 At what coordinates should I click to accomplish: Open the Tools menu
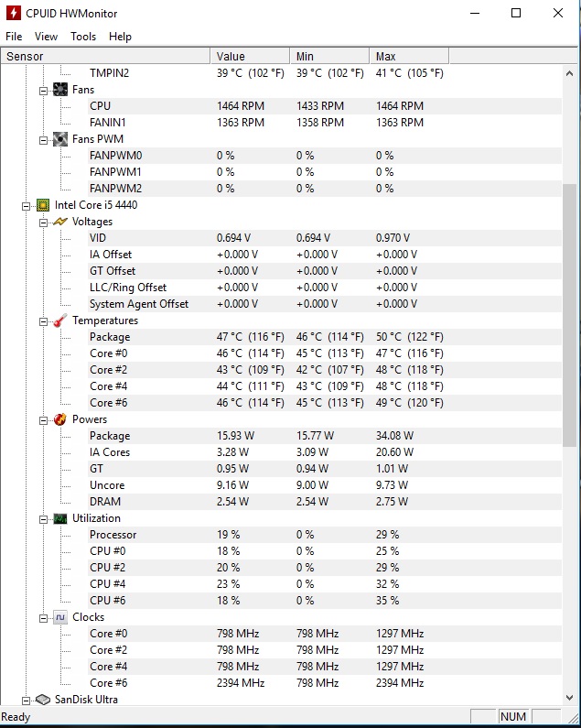(x=83, y=37)
